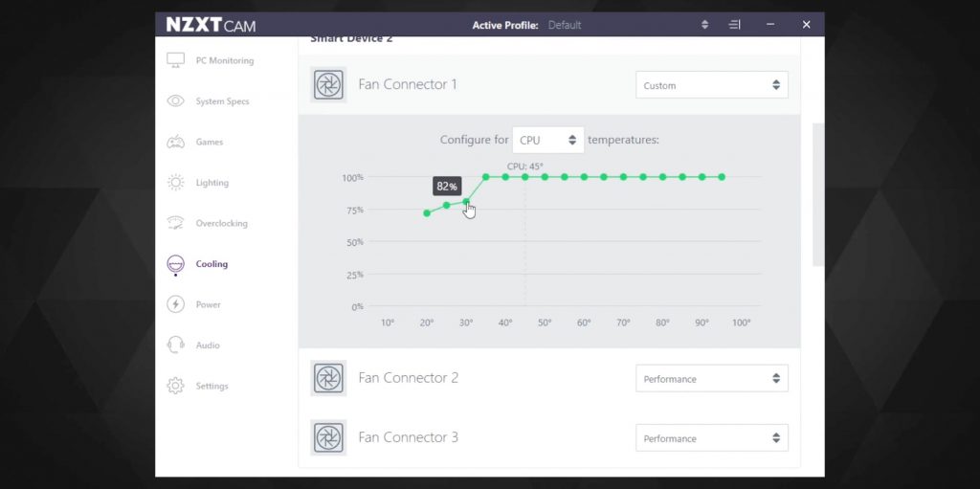Viewport: 980px width, 489px height.
Task: Click the Fan Connector 2 label
Action: (x=408, y=378)
